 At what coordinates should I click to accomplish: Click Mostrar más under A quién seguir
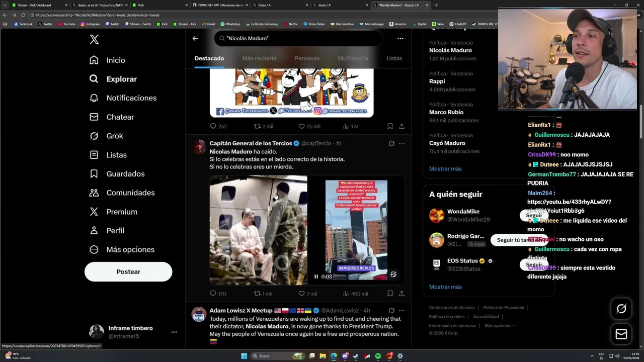(x=445, y=287)
